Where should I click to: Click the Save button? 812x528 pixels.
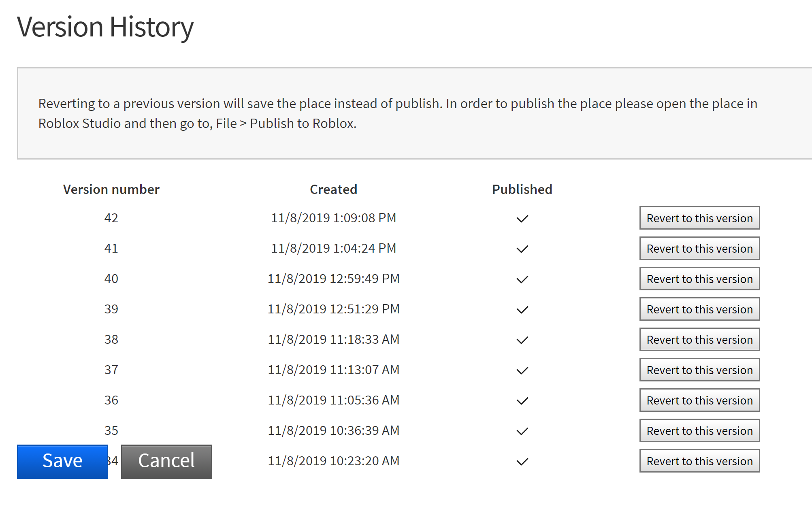tap(62, 461)
